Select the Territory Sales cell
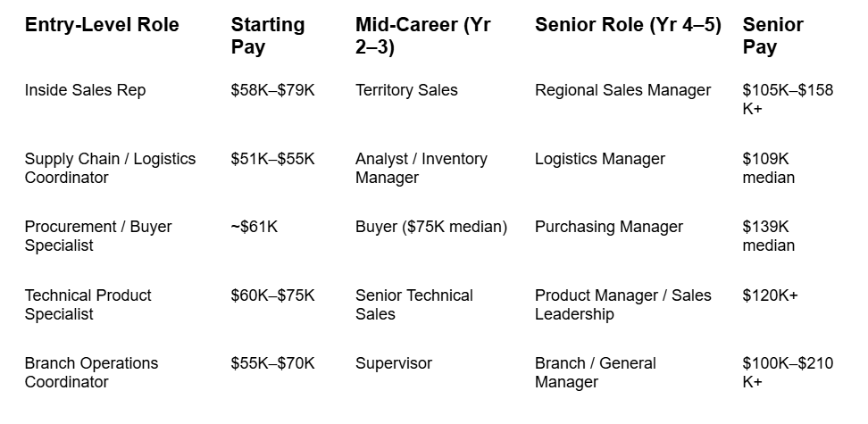 406,90
